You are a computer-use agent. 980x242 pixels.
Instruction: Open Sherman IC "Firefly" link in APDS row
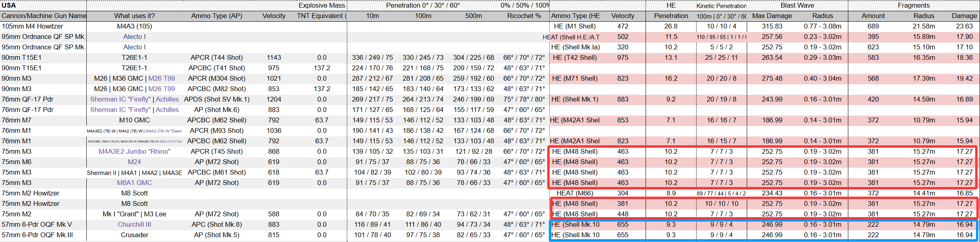coord(120,99)
